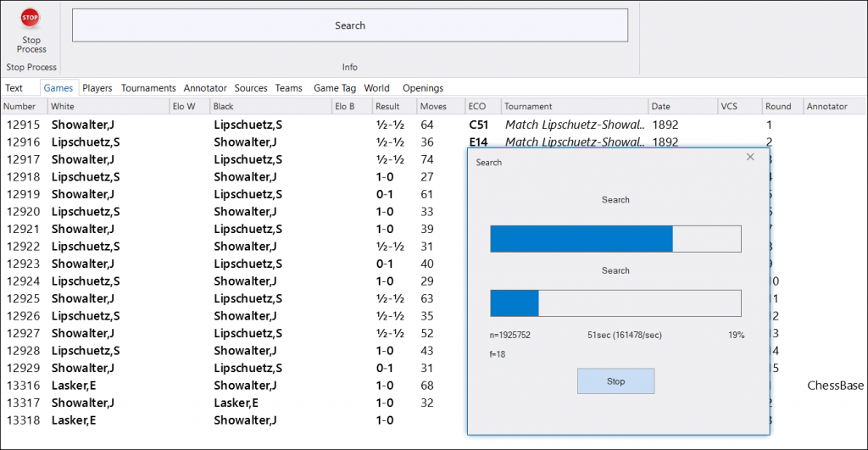Click tournament name in game 12915 row

coord(575,125)
